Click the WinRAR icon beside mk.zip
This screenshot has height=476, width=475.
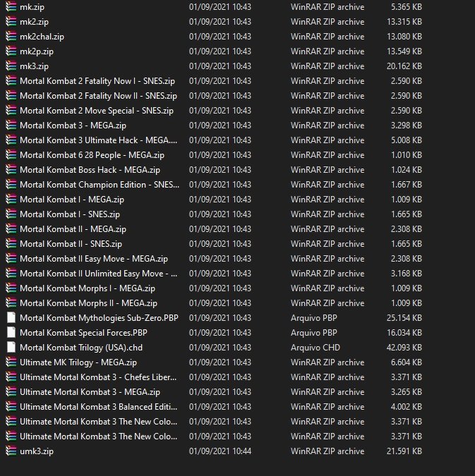pyautogui.click(x=11, y=6)
